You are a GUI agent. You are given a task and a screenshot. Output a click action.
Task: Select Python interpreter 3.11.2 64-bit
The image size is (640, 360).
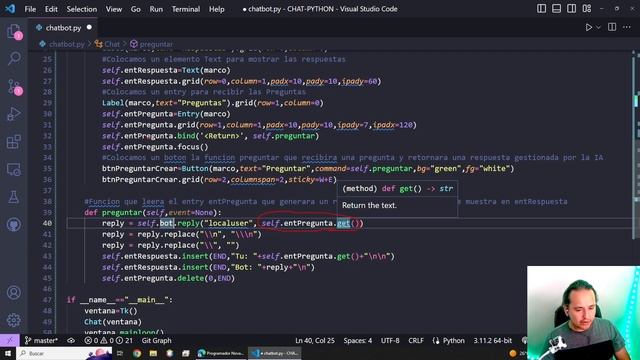coord(493,340)
